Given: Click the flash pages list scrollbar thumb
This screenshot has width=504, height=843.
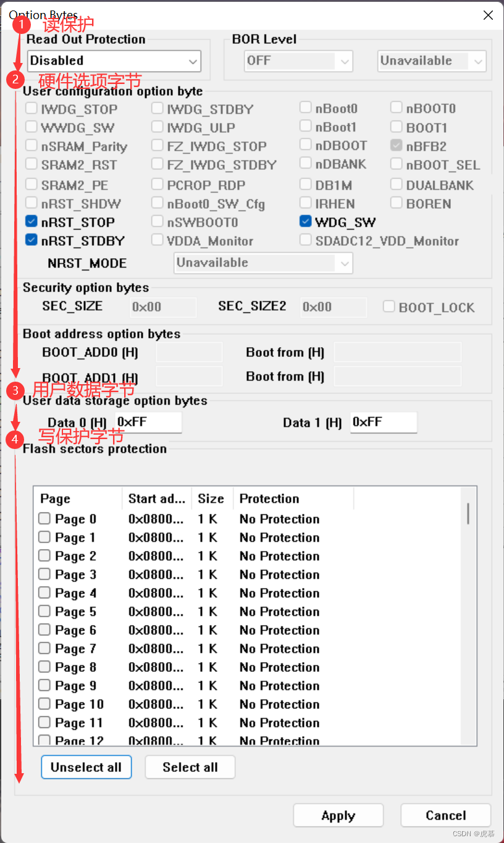Looking at the screenshot, I should point(468,513).
